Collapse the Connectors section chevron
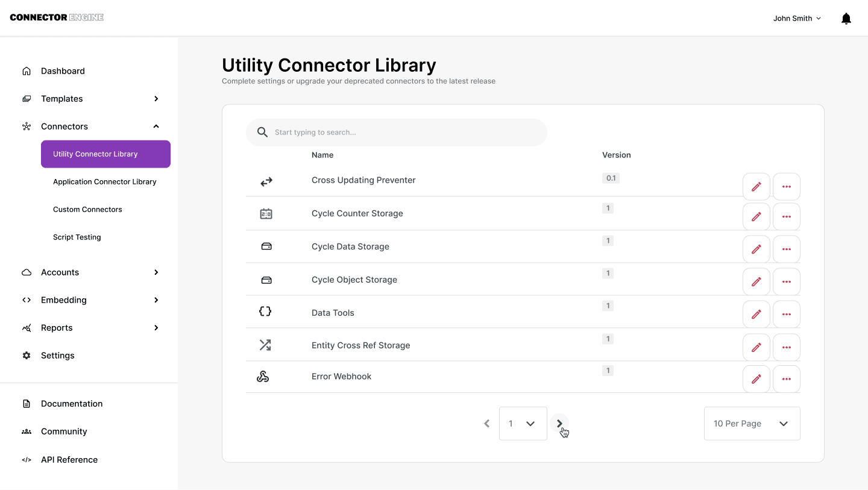The height and width of the screenshot is (490, 868). pyautogui.click(x=156, y=126)
